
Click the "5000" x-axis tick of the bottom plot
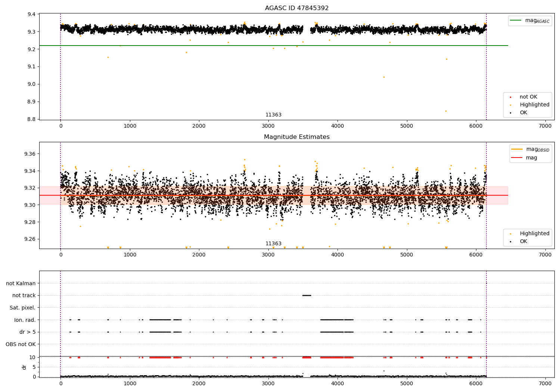click(407, 384)
